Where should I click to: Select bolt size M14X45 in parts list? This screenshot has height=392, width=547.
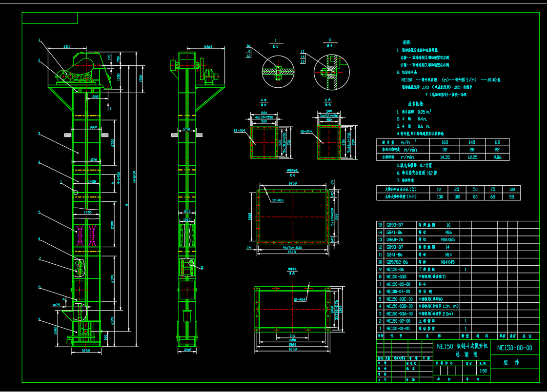(x=447, y=262)
